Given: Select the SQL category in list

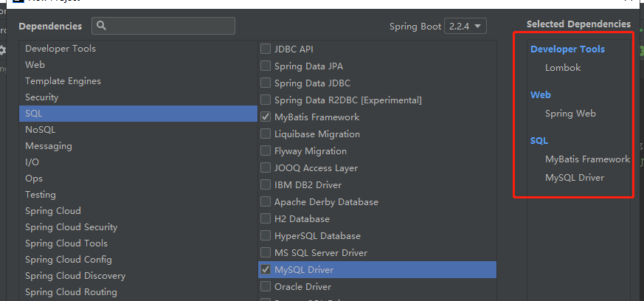Looking at the screenshot, I should click(x=138, y=114).
